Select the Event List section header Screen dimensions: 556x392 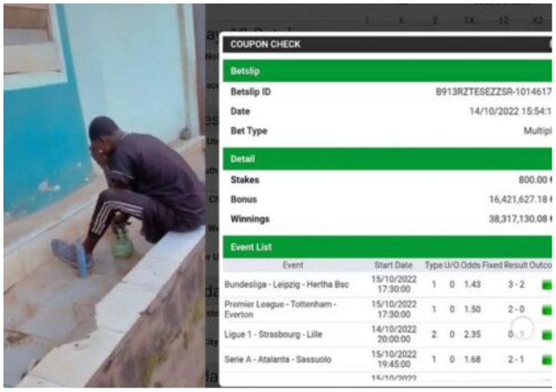click(387, 247)
